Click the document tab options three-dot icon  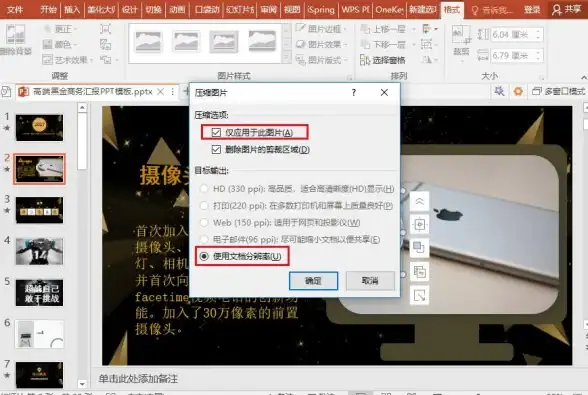point(172,92)
